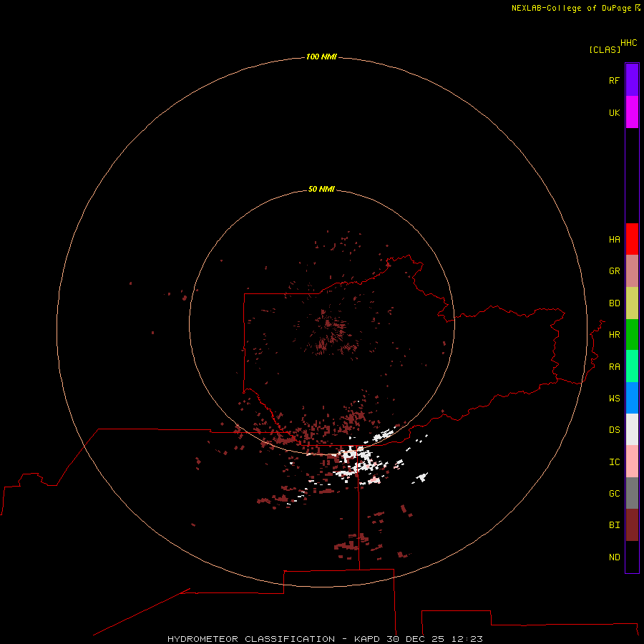This screenshot has width=644, height=644.
Task: Click the HA legend label
Action: tap(614, 240)
